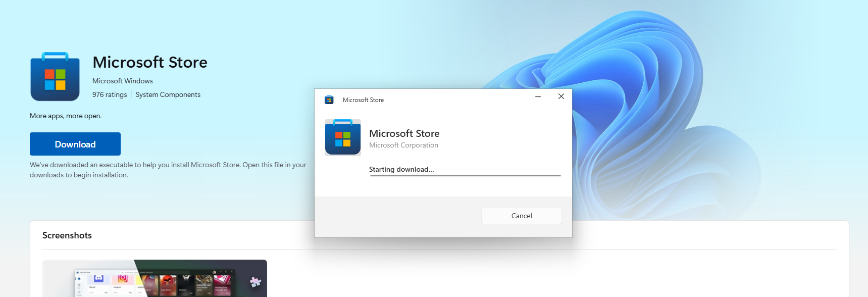Screen dimensions: 868x297
Task: Open the '976 ratings' text
Action: (x=110, y=94)
